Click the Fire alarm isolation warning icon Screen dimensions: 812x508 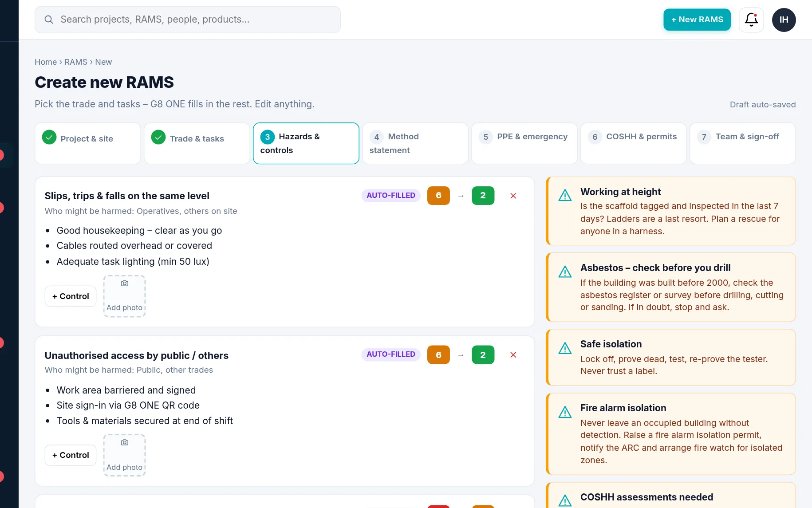tap(565, 412)
